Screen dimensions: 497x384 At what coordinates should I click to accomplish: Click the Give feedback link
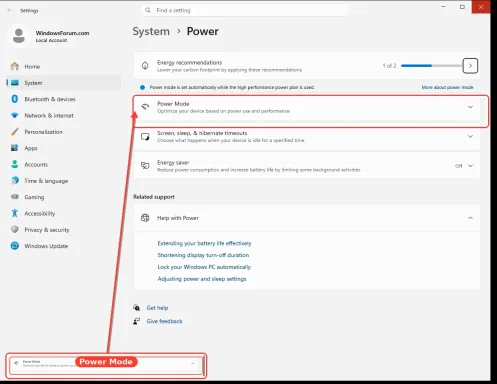(x=164, y=321)
